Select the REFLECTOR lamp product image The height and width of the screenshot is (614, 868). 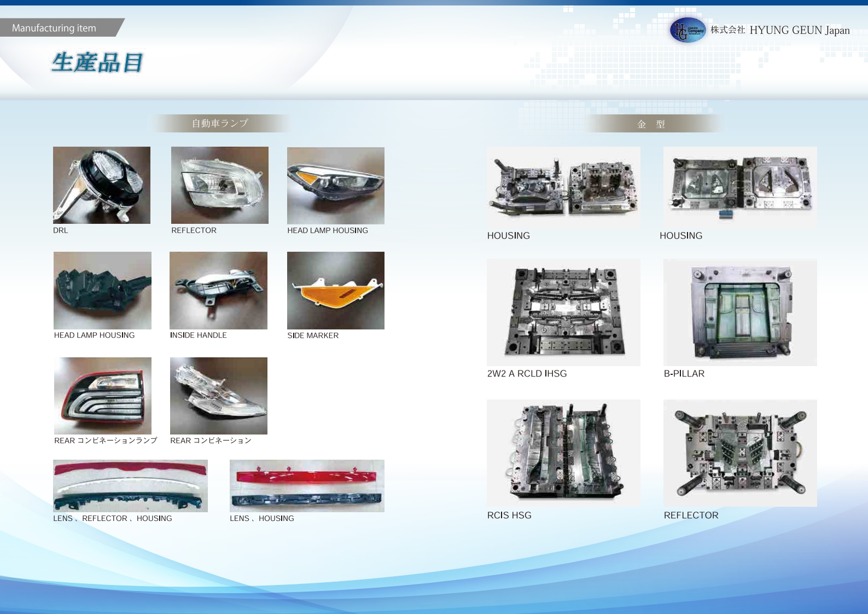[220, 185]
